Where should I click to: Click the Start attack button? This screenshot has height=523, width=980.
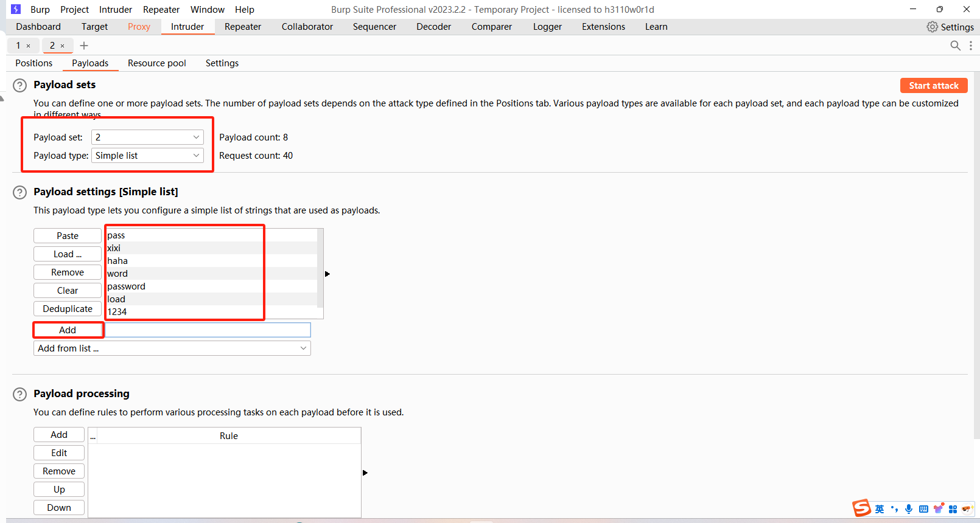pyautogui.click(x=934, y=86)
